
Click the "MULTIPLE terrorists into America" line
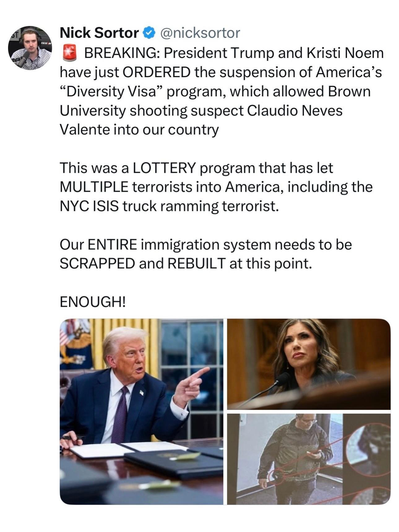216,187
